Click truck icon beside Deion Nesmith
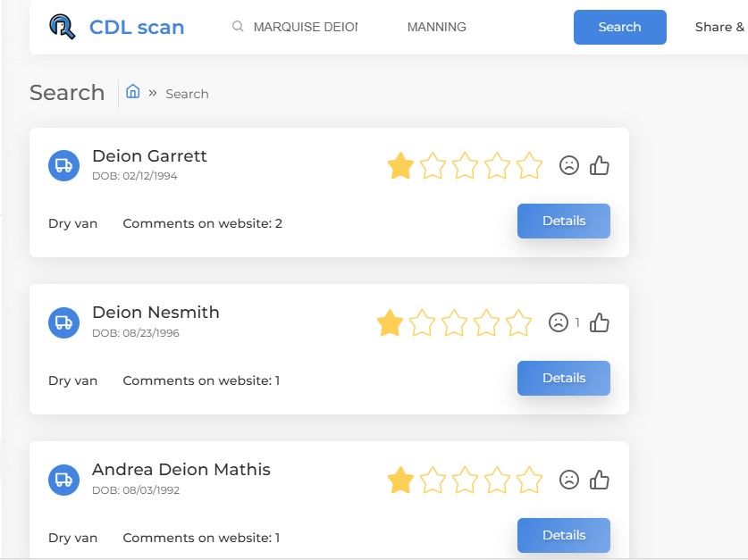 (x=64, y=322)
